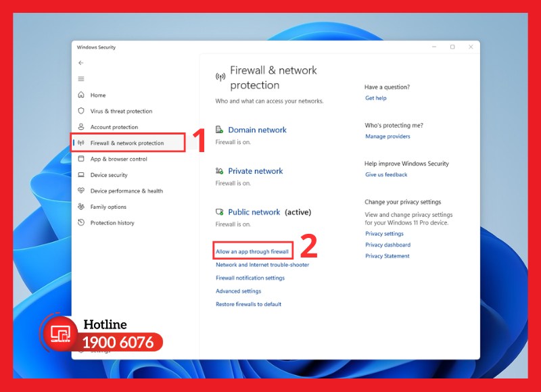Image resolution: width=541 pixels, height=392 pixels.
Task: Open Virus & threat protection page
Action: 121,111
